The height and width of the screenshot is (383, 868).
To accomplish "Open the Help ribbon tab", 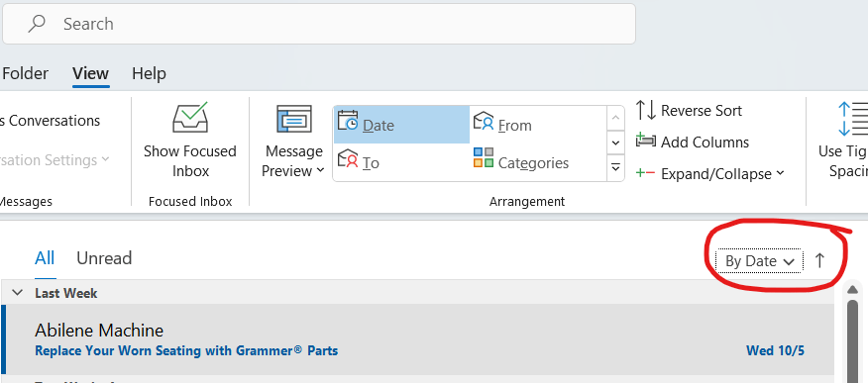I will click(x=149, y=73).
